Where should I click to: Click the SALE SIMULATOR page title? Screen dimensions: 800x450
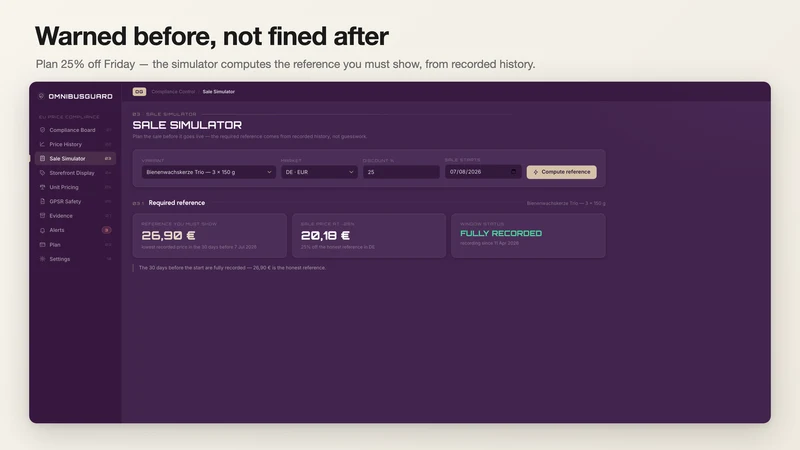[187, 125]
